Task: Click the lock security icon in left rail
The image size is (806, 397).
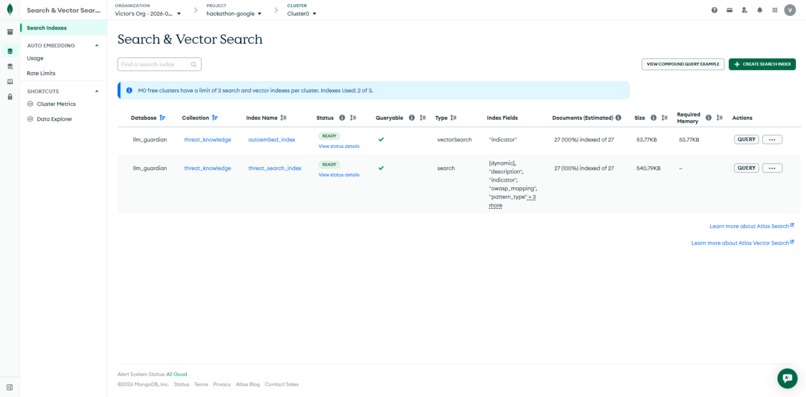Action: click(10, 97)
